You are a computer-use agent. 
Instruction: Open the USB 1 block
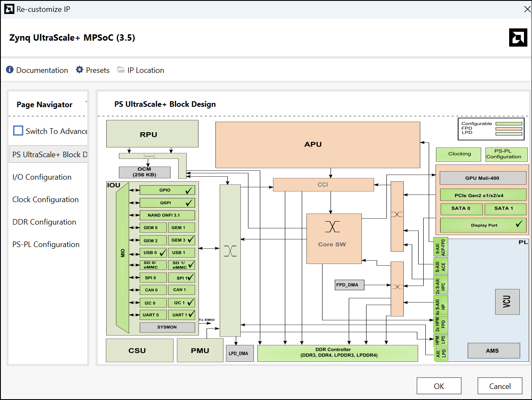click(182, 253)
